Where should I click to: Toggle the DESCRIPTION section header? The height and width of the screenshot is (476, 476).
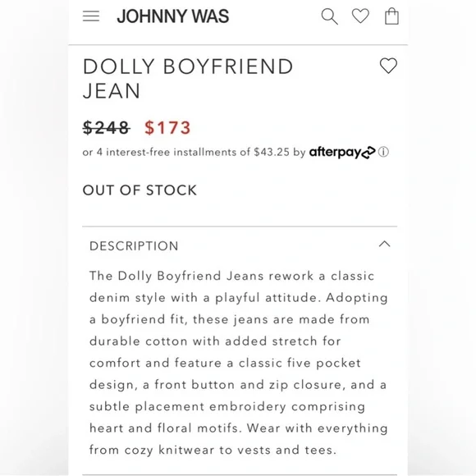(x=240, y=245)
